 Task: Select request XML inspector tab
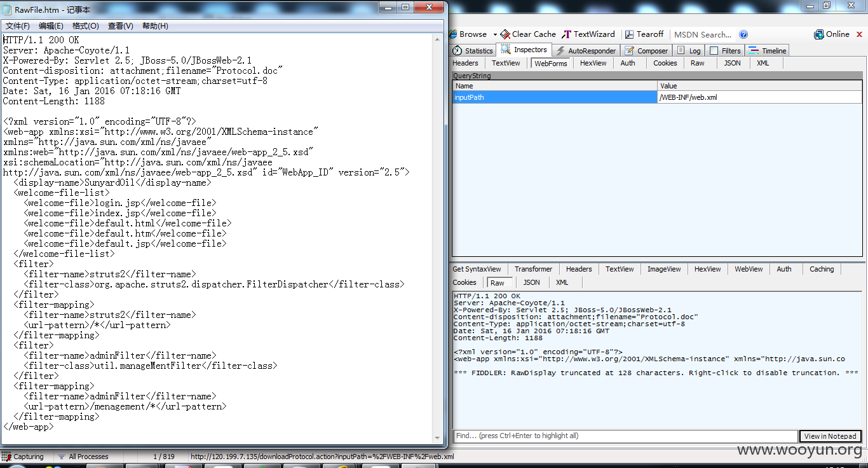(763, 63)
